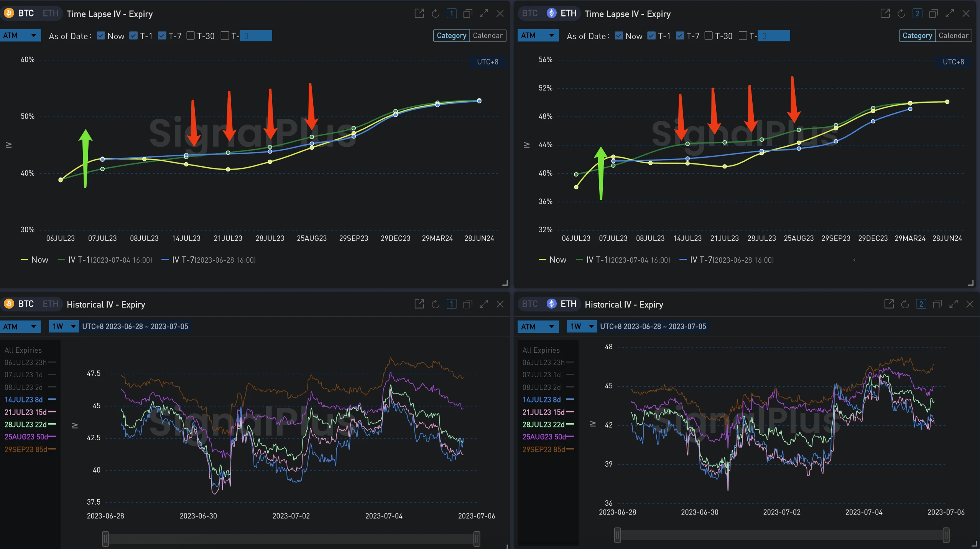
Task: Switch to Calendar tab in BTC Time Lapse
Action: tap(487, 36)
